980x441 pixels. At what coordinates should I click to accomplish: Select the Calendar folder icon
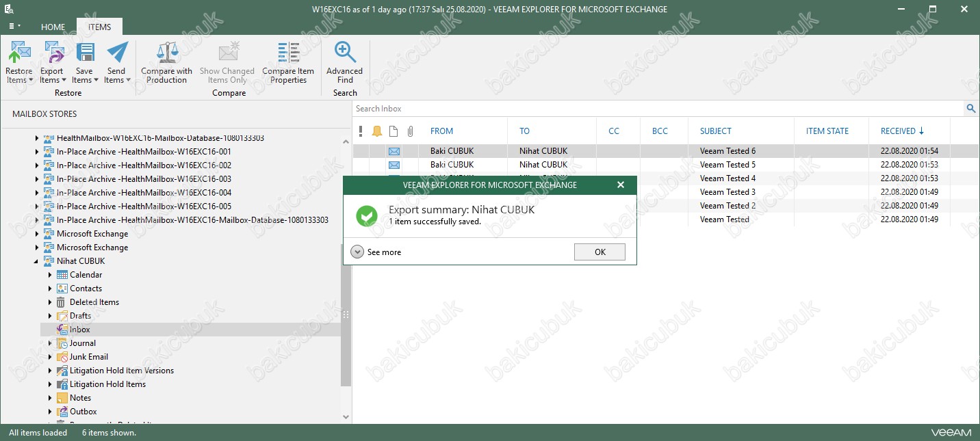[x=62, y=275]
